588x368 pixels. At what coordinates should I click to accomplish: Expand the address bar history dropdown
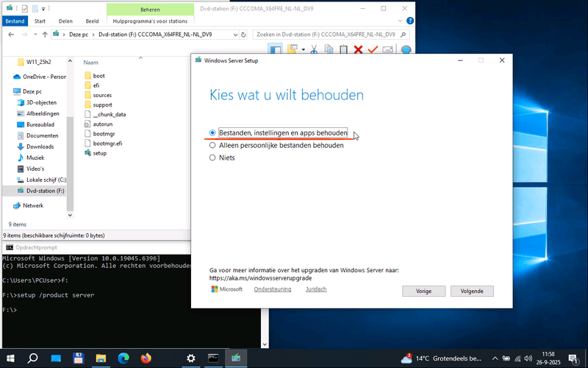[x=235, y=35]
